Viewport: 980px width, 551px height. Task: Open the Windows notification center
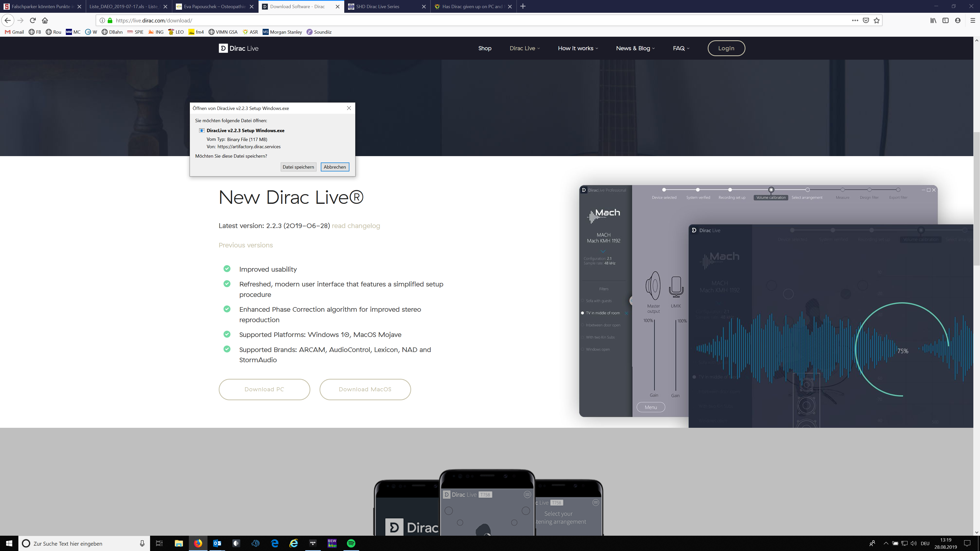(x=967, y=543)
